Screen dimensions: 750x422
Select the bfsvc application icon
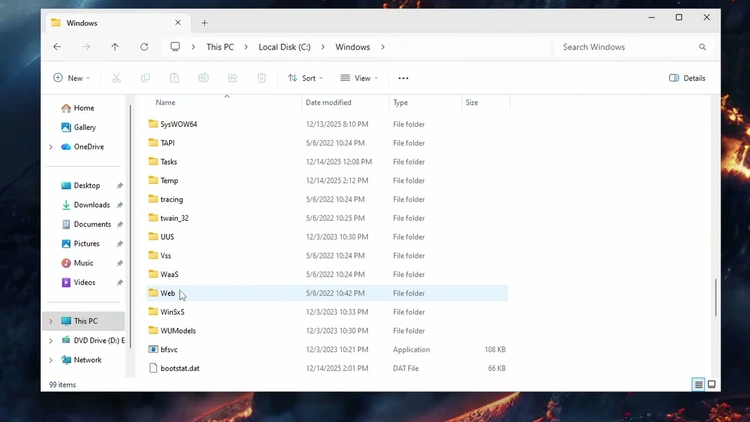coord(153,350)
